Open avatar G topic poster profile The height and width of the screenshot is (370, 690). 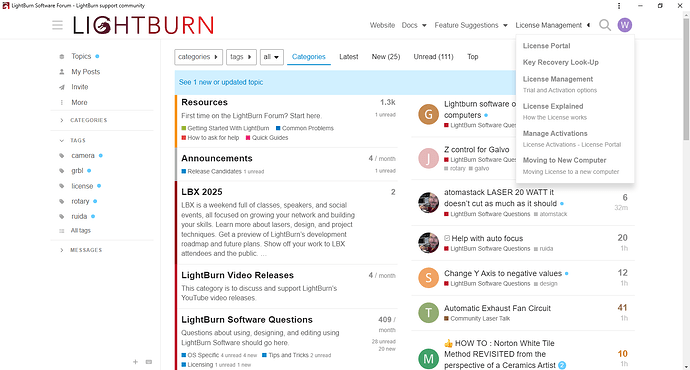point(428,114)
